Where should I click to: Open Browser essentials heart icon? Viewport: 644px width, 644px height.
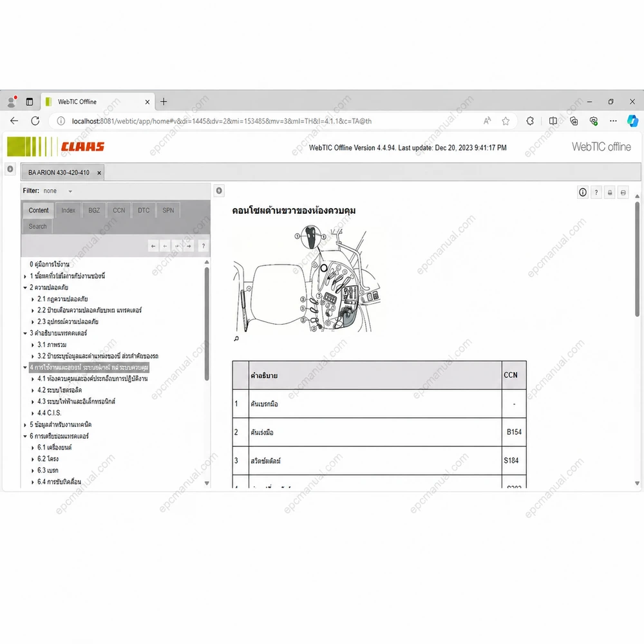[594, 121]
